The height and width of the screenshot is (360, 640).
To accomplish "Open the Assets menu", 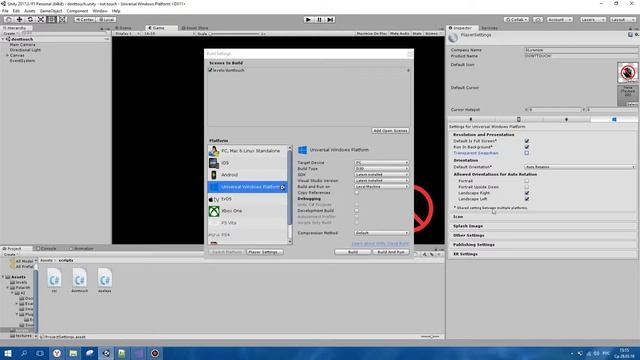I will (x=29, y=11).
